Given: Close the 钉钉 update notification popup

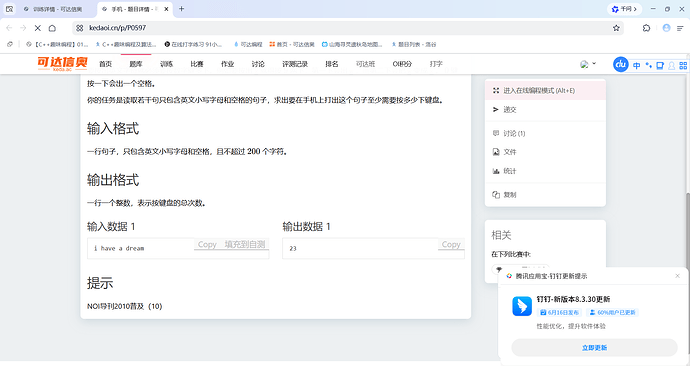Looking at the screenshot, I should click(677, 276).
